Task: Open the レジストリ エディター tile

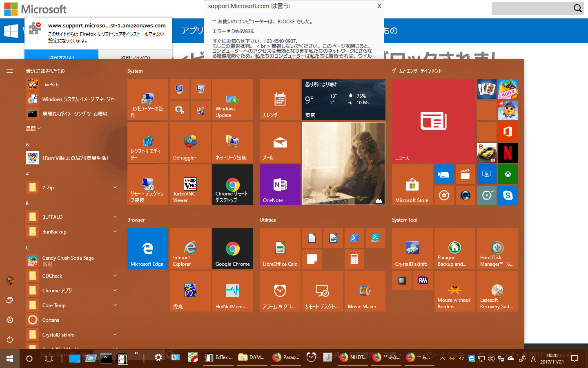Action: (148, 142)
